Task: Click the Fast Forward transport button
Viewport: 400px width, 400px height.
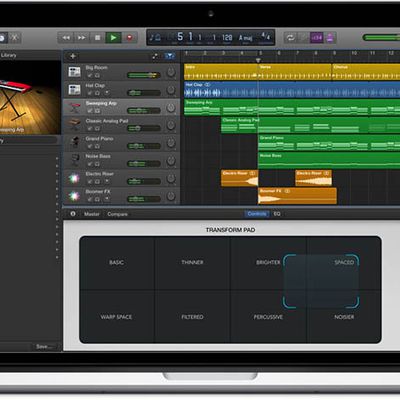Action: click(81, 38)
